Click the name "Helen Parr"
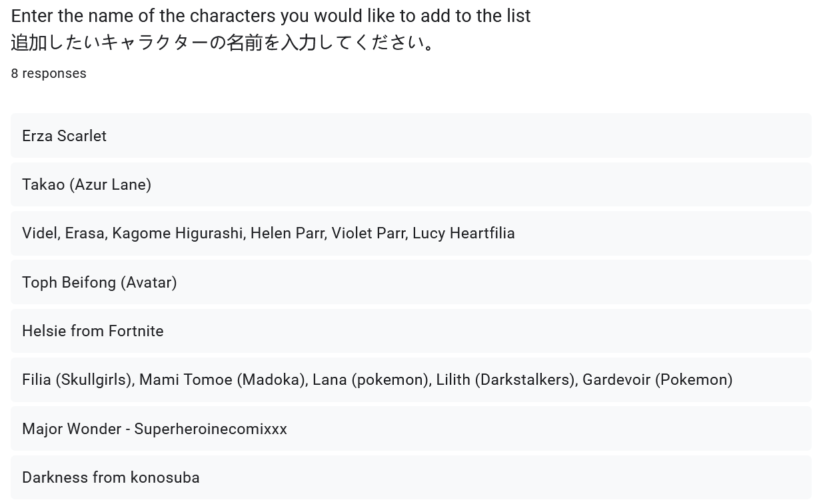Screen dimensions: 817x504 tap(288, 233)
